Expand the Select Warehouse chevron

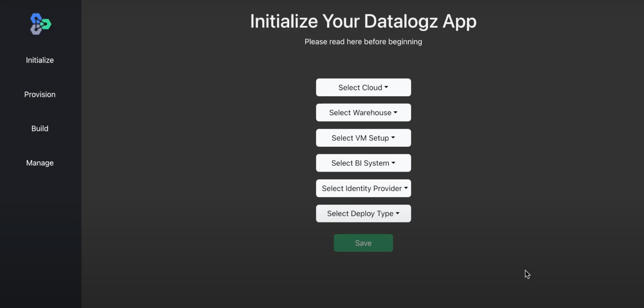(x=395, y=112)
